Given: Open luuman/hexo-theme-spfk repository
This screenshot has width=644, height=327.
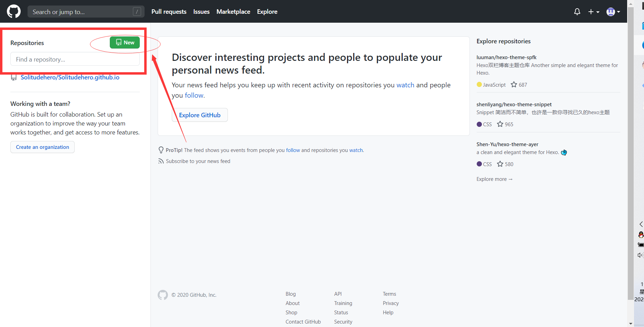Looking at the screenshot, I should point(506,57).
